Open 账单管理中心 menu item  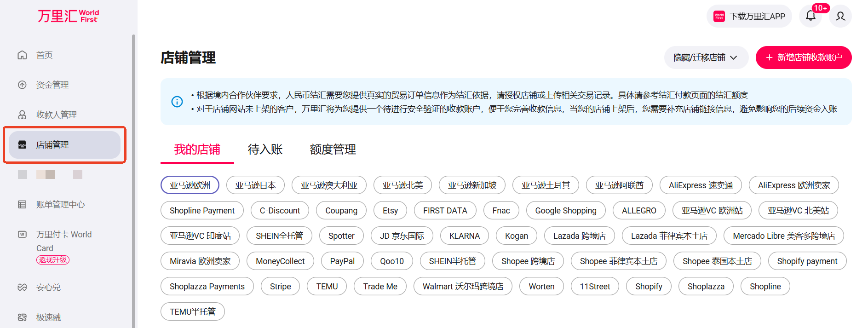pyautogui.click(x=61, y=204)
